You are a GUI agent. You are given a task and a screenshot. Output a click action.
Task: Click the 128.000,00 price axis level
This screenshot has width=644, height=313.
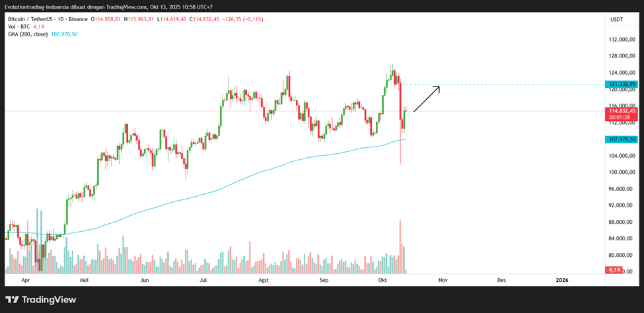coord(622,56)
